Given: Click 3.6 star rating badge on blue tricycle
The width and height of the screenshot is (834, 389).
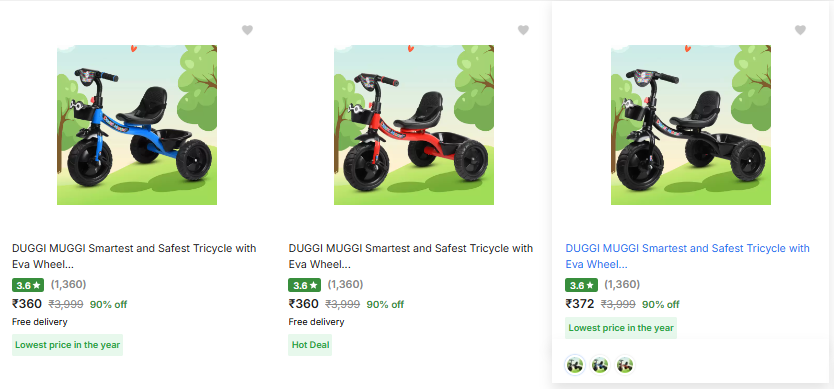Looking at the screenshot, I should pos(28,285).
